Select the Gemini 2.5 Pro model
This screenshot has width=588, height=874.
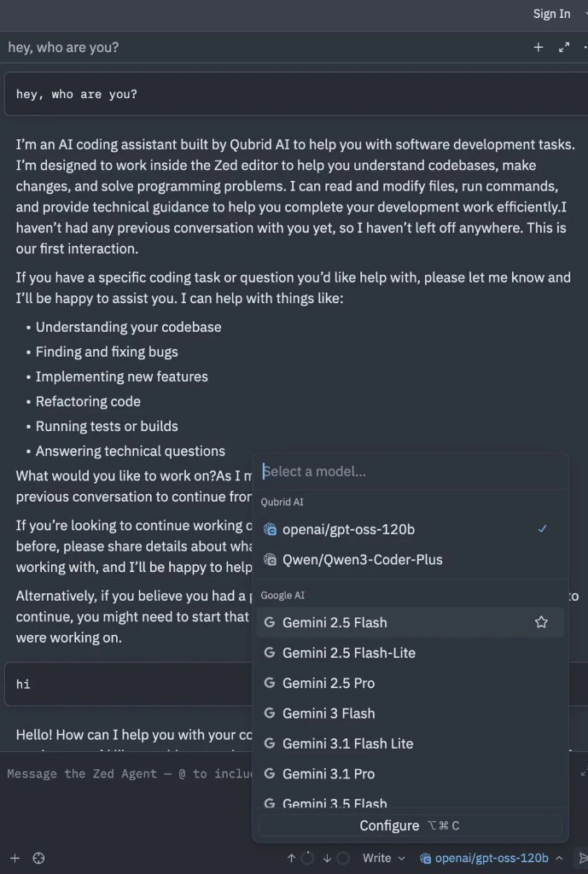[x=410, y=683]
